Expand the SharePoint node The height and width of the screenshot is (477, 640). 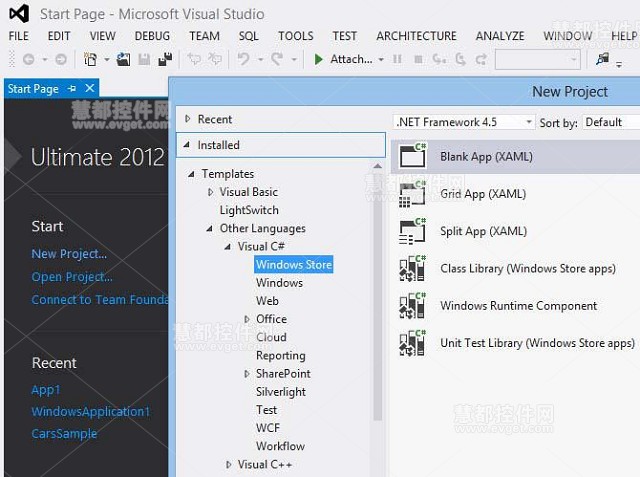coord(247,373)
